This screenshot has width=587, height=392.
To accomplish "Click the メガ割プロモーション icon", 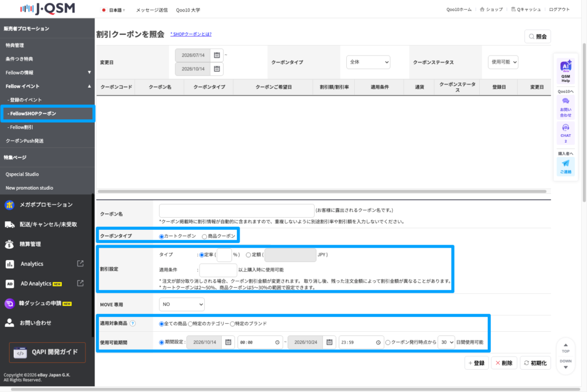I will point(9,205).
